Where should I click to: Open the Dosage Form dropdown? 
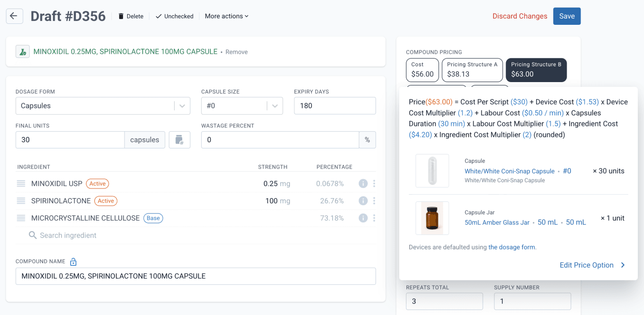point(103,106)
